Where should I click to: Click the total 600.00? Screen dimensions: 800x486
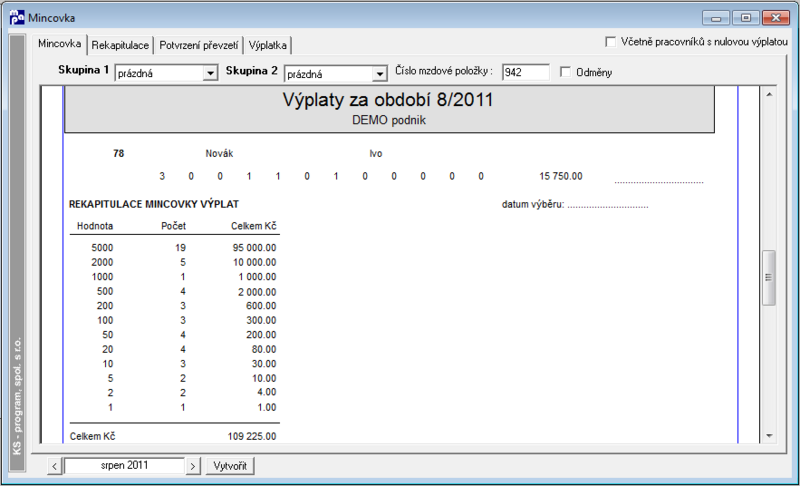pos(261,306)
